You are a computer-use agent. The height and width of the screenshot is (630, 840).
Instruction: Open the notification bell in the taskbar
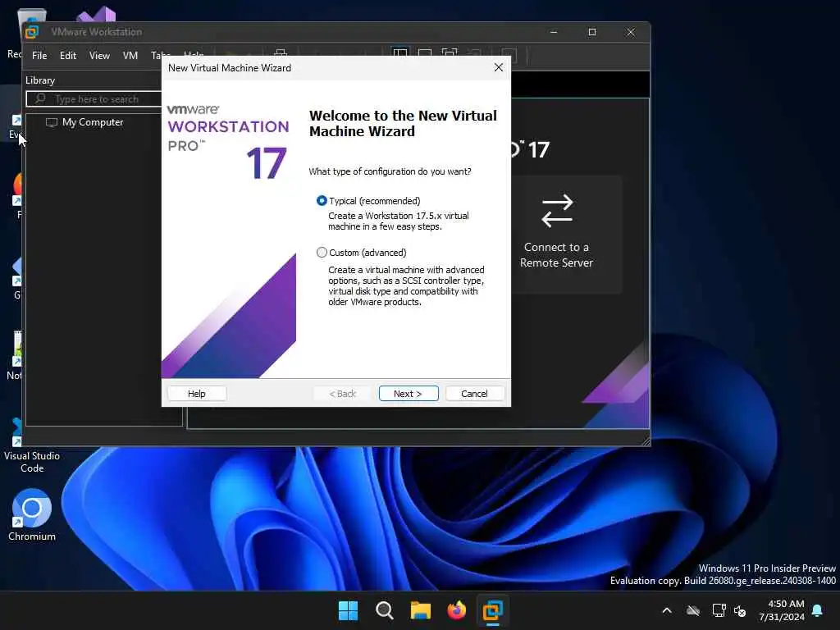click(x=818, y=610)
